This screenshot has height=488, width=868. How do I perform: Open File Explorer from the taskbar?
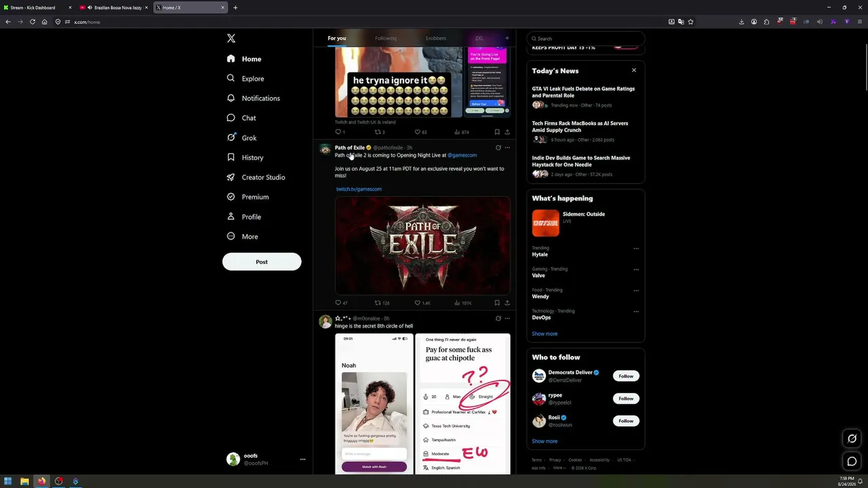(24, 481)
